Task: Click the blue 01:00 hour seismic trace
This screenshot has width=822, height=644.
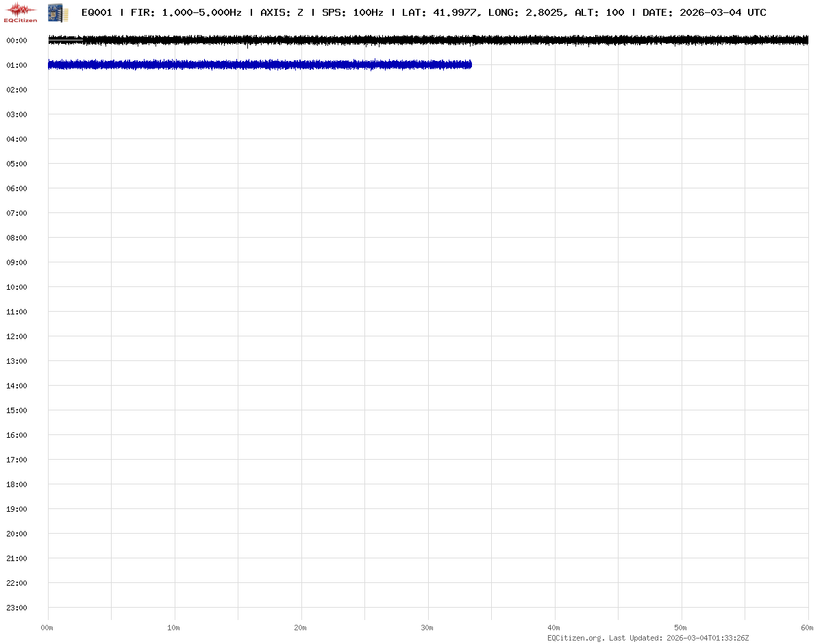Action: [x=259, y=64]
